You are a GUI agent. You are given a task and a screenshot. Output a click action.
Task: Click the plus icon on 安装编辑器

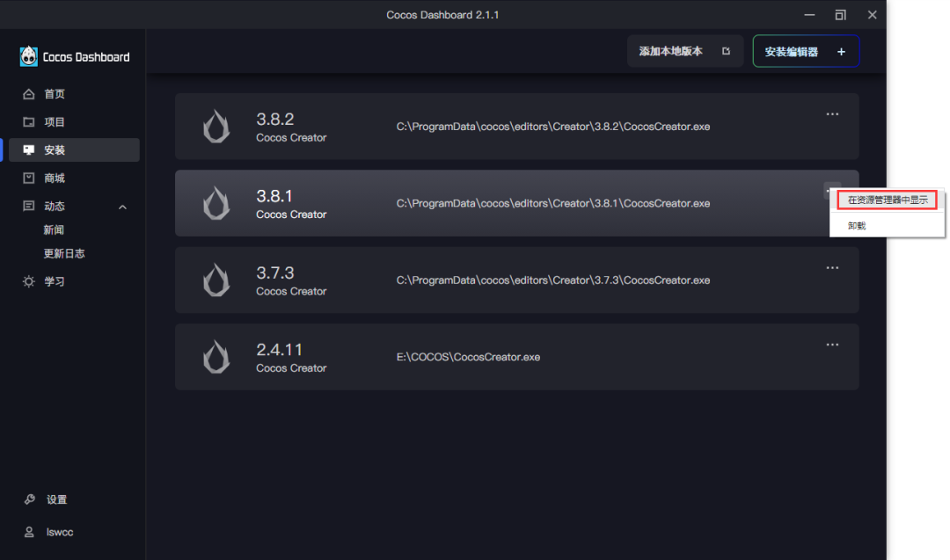(841, 52)
